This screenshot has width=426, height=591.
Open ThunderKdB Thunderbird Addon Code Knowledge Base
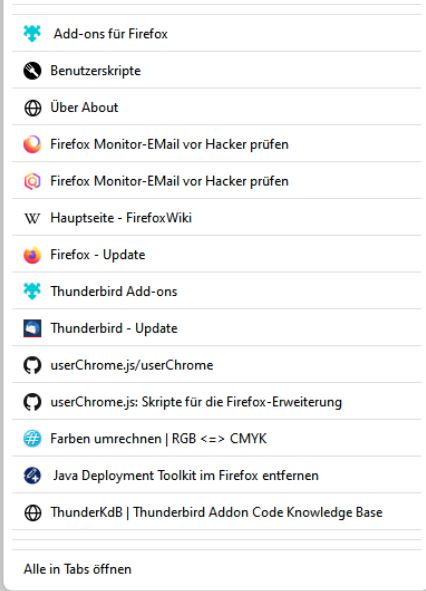216,512
